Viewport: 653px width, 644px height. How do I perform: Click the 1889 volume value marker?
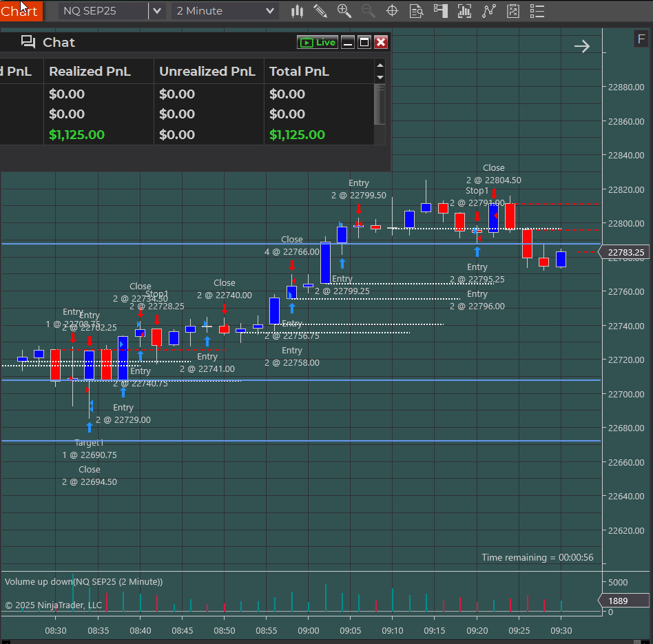(623, 601)
